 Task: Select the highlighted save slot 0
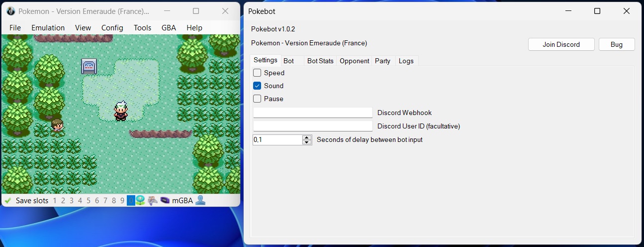click(x=131, y=201)
